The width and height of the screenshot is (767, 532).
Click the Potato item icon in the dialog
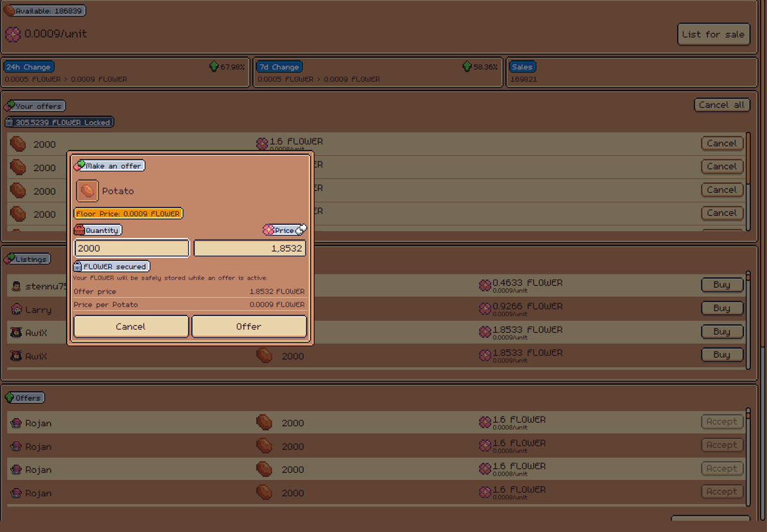click(88, 191)
